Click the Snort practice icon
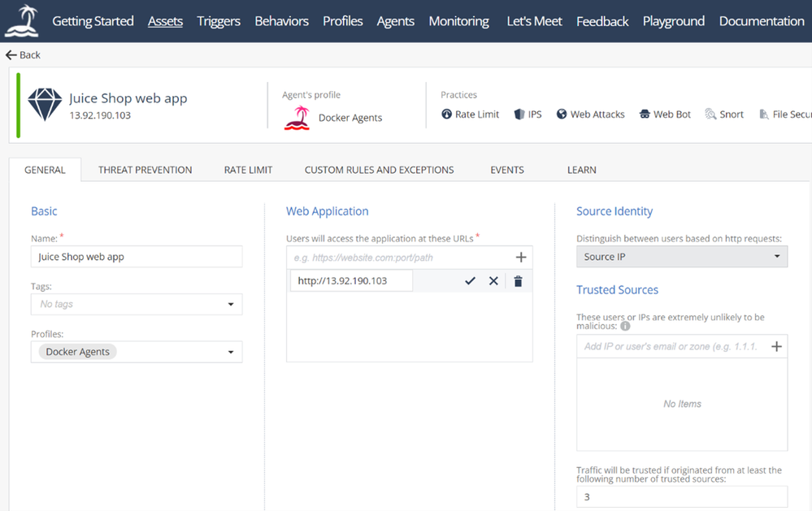Viewport: 812px width, 511px height. click(x=710, y=115)
